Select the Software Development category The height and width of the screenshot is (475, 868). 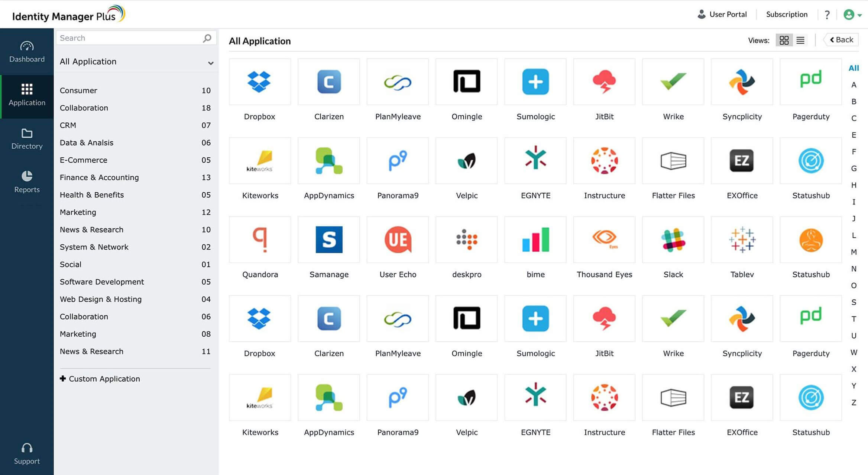coord(102,282)
